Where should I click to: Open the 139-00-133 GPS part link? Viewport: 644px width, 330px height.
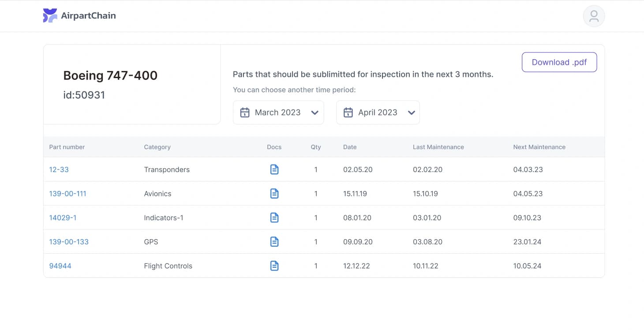pos(69,241)
